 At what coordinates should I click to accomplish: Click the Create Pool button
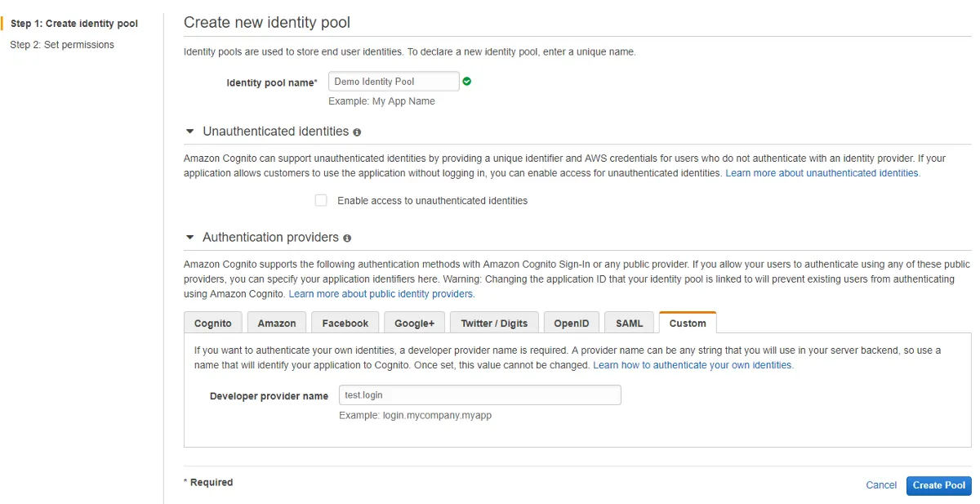(938, 484)
